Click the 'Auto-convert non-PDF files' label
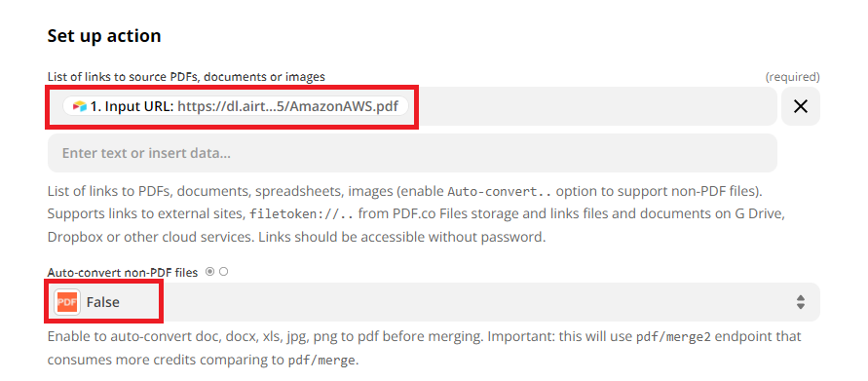Screen dimensions: 868x381 pos(123,273)
